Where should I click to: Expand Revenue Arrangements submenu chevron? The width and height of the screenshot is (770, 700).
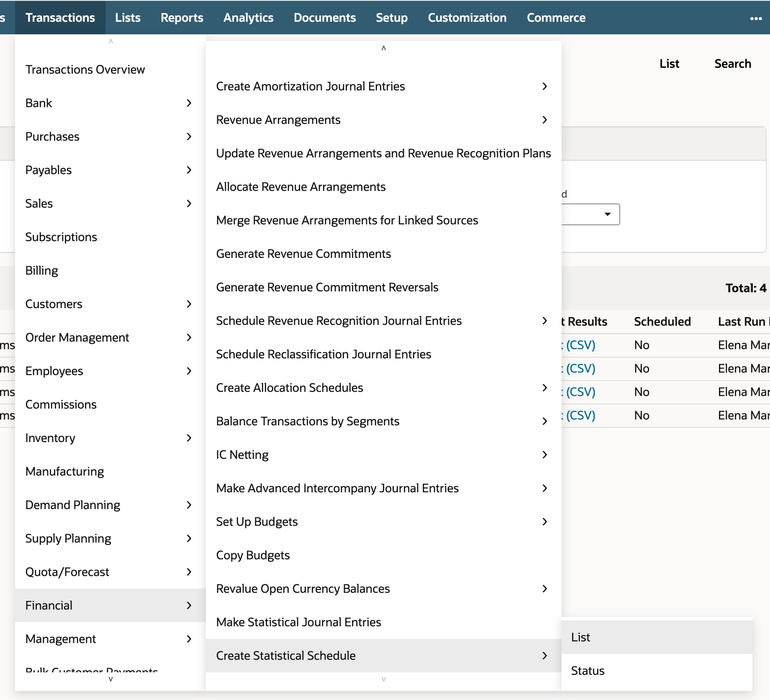tap(544, 120)
